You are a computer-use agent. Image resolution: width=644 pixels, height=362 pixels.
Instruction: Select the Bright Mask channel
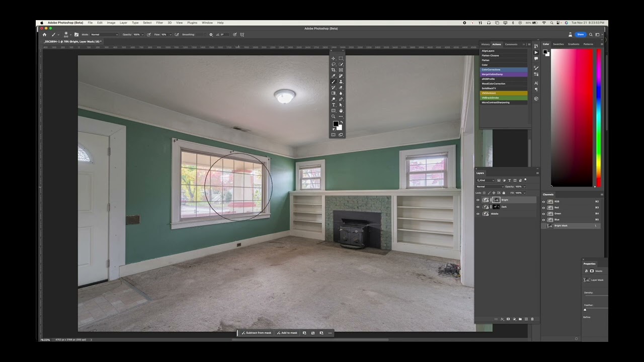pos(571,226)
